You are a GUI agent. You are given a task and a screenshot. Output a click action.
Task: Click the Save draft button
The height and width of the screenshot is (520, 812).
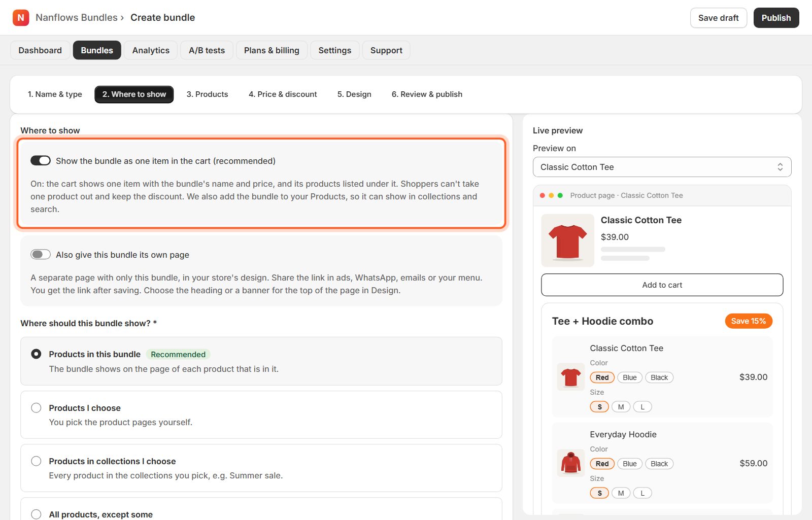click(x=718, y=18)
